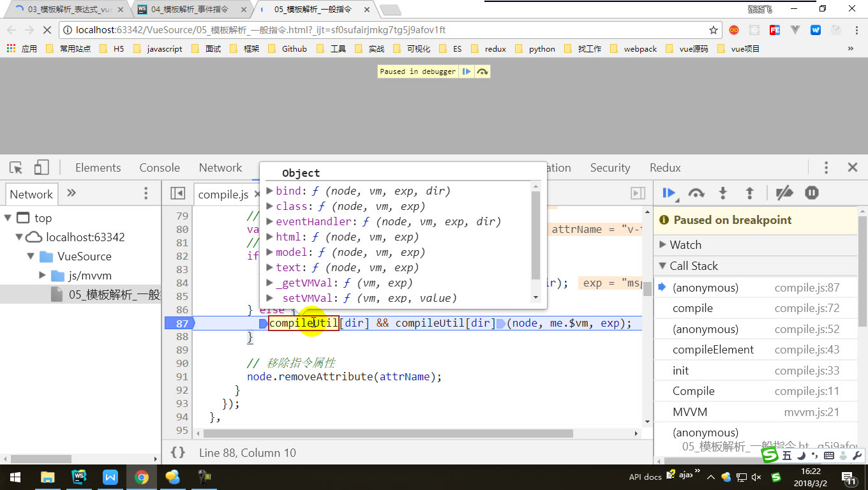Switch to Console tab
The width and height of the screenshot is (868, 490).
[x=160, y=168]
